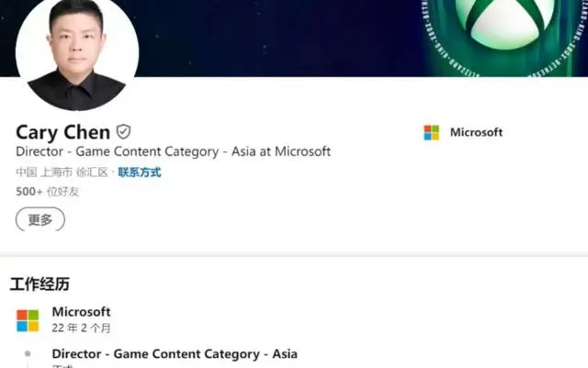This screenshot has height=368, width=588.
Task: Select the Director - Game Content Category - Asia role
Action: click(175, 353)
